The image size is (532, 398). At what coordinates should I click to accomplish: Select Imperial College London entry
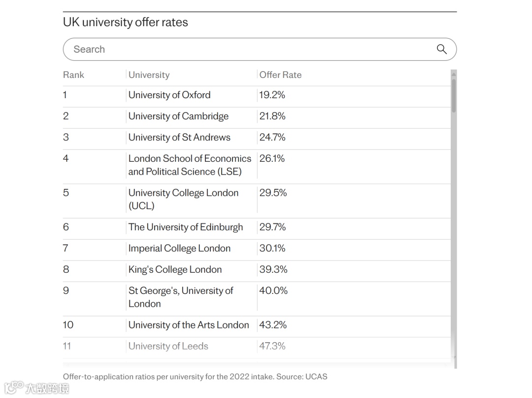tap(179, 248)
